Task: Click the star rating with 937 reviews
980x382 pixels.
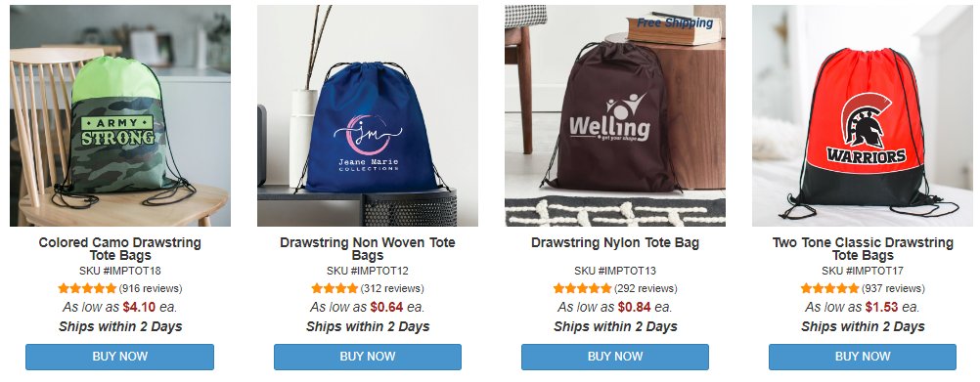Action: point(829,288)
